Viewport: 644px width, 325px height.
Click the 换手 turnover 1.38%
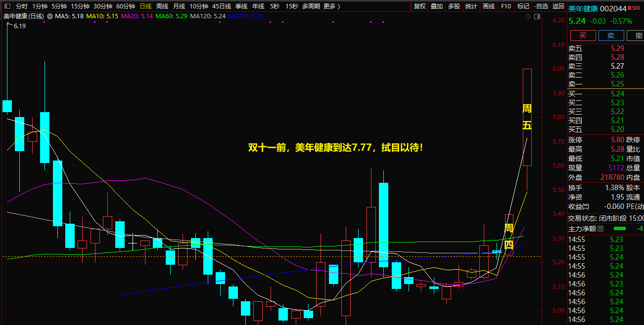[614, 188]
